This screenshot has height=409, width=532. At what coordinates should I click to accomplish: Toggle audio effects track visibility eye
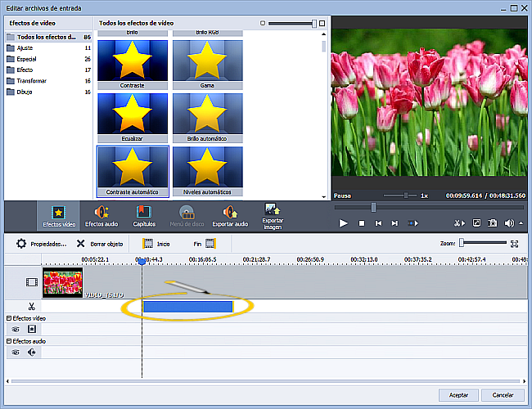pos(16,353)
